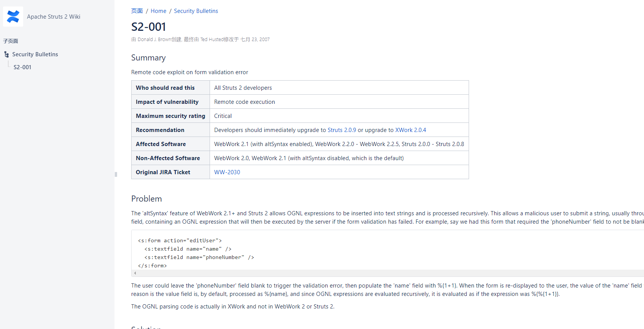Open the WW-2030 JIRA ticket link

pyautogui.click(x=227, y=172)
